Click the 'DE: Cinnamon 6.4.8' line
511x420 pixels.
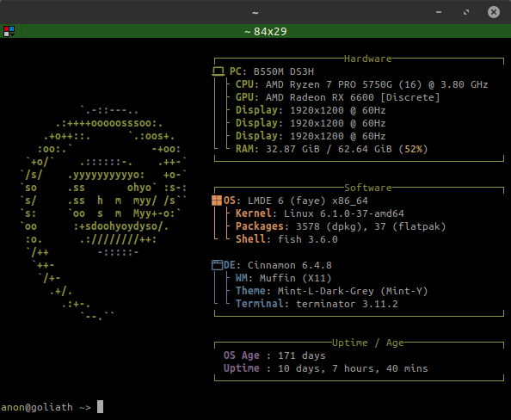[x=278, y=265]
